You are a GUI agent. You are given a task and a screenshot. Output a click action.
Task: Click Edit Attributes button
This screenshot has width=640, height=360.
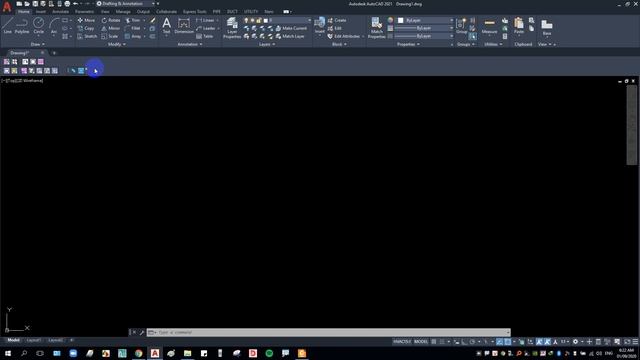pyautogui.click(x=344, y=36)
